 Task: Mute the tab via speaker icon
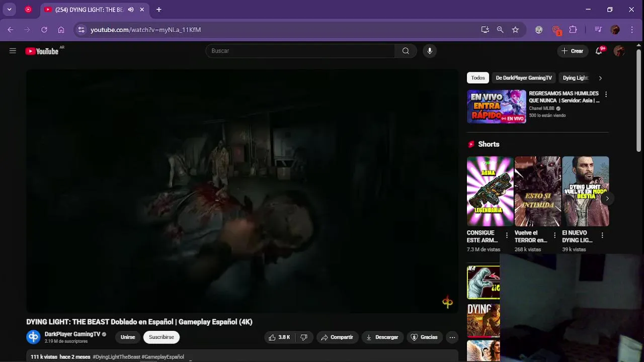click(131, 10)
